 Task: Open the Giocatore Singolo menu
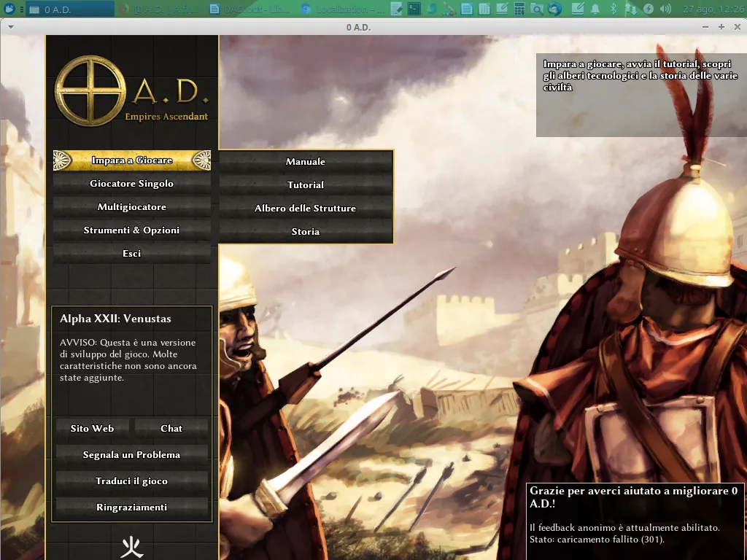tap(132, 183)
